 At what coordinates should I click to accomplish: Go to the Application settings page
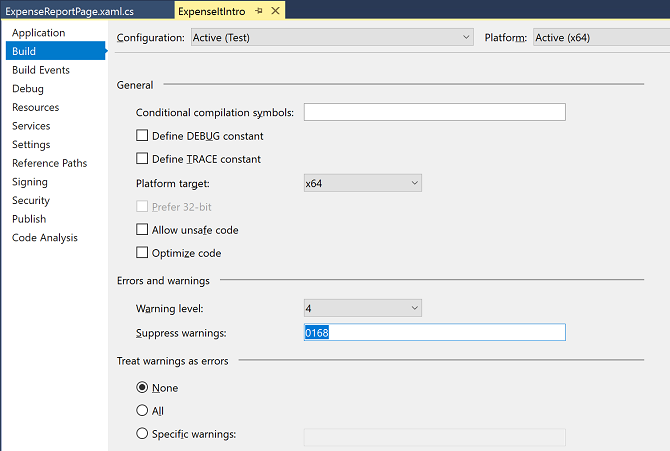coord(38,32)
